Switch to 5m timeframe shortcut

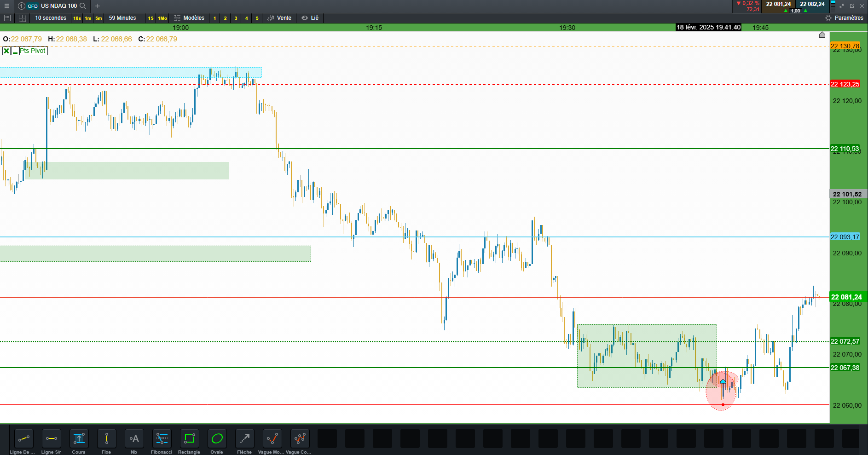pos(98,18)
